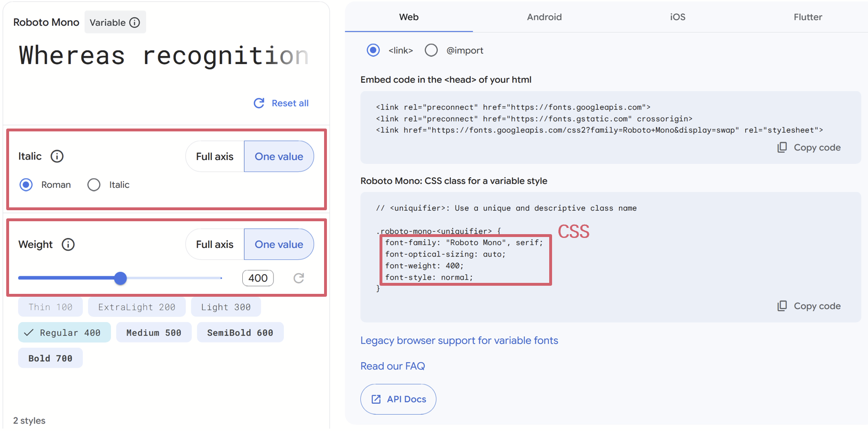This screenshot has width=868, height=431.
Task: Select the Thin 100 weight chip
Action: pyautogui.click(x=50, y=307)
